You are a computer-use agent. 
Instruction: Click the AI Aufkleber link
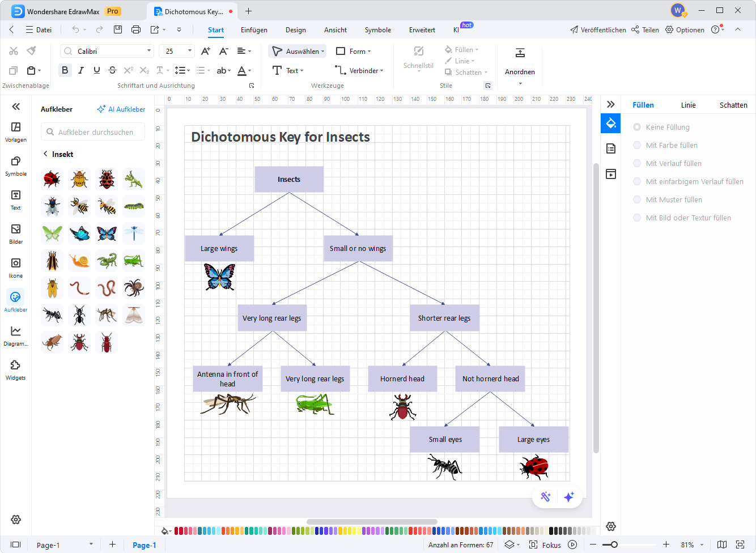121,109
